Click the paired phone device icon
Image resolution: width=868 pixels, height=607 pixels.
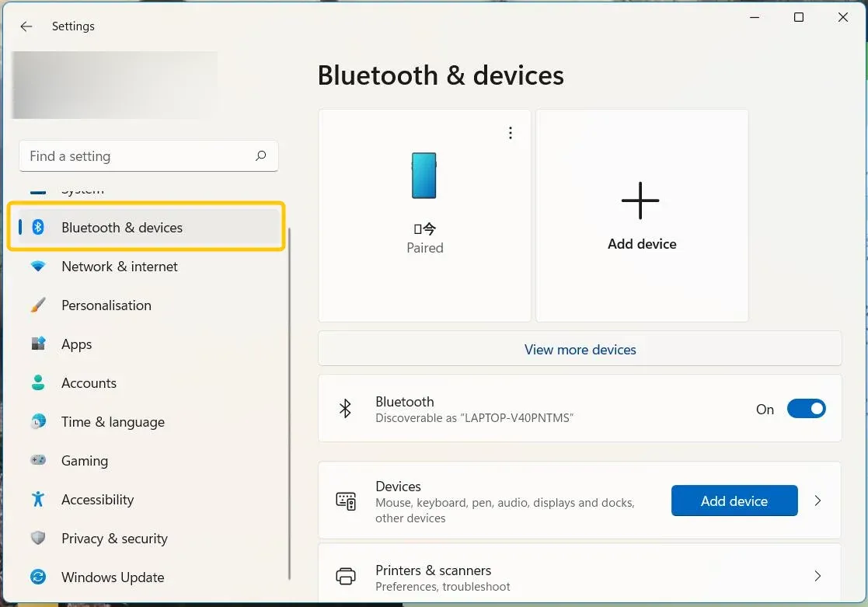(x=424, y=176)
